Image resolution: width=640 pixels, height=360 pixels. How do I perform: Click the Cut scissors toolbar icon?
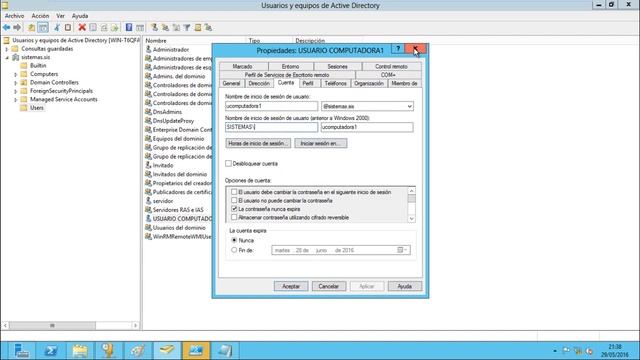[x=57, y=27]
